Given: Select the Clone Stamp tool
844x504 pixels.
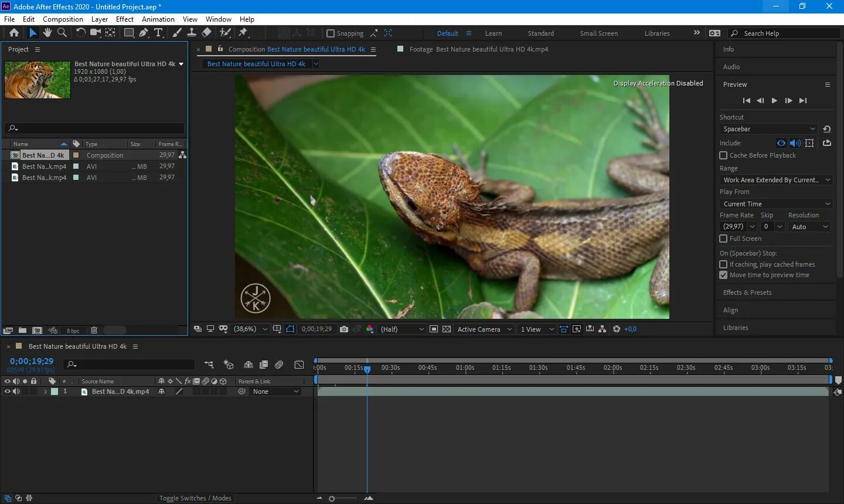Looking at the screenshot, I should point(192,33).
